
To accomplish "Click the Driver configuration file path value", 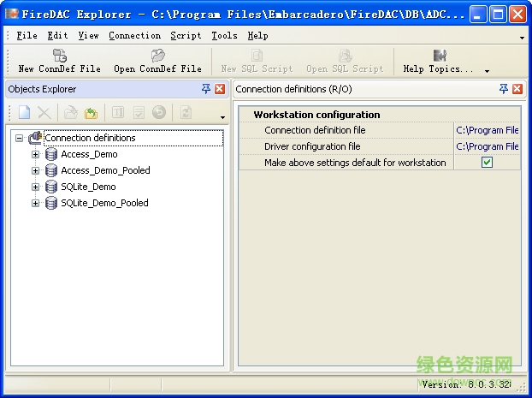I will tap(488, 146).
